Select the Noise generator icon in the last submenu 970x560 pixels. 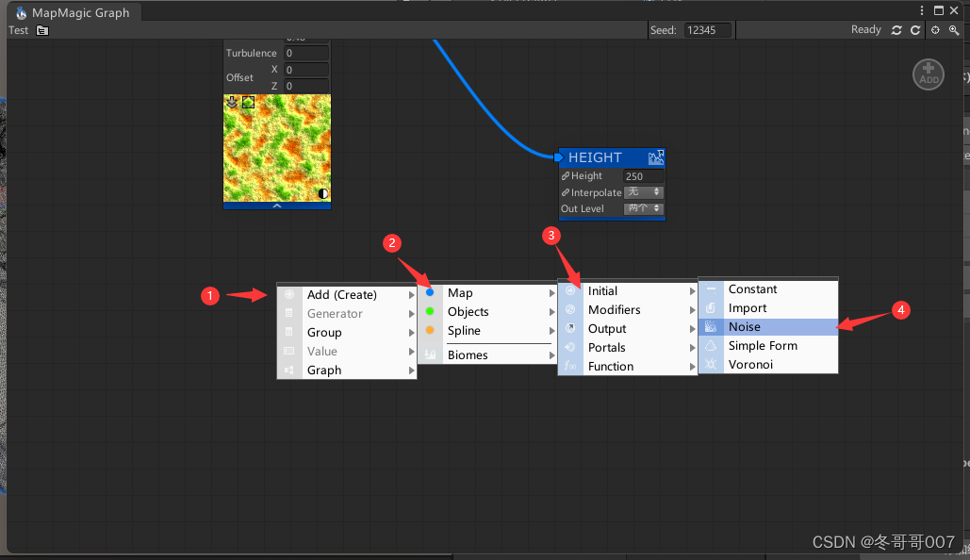[710, 326]
